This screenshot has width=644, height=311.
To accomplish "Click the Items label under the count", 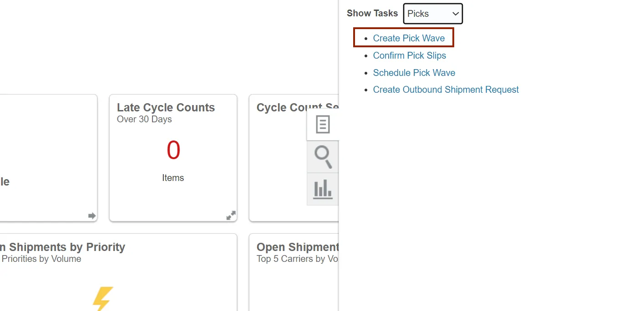I will click(x=173, y=178).
